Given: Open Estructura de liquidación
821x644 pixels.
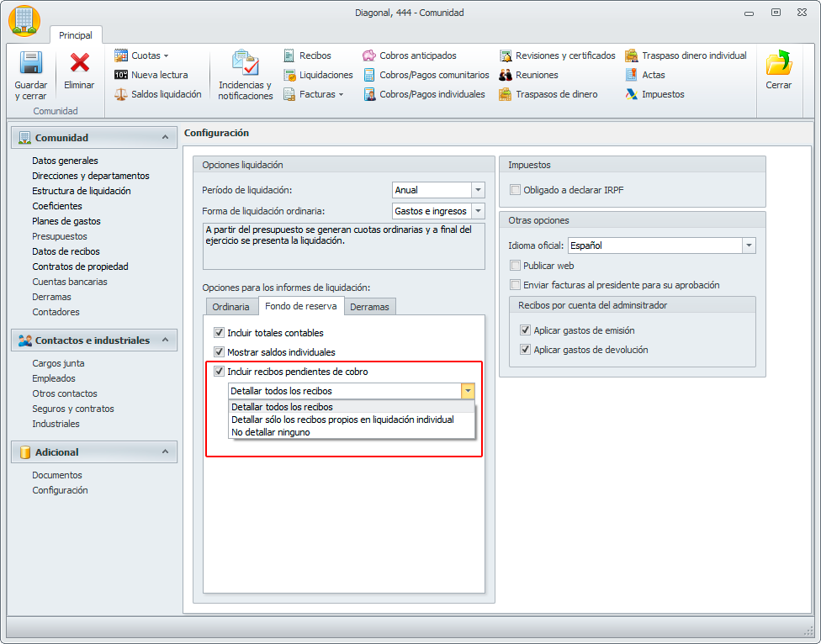Looking at the screenshot, I should point(81,191).
